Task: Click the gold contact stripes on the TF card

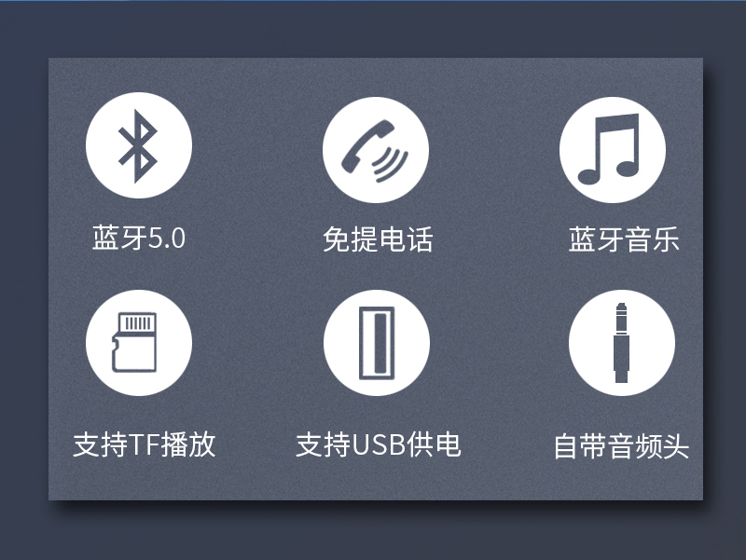Action: 137,323
